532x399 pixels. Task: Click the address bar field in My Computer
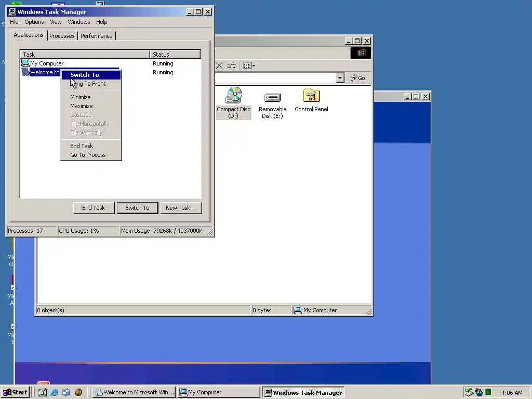pyautogui.click(x=275, y=78)
